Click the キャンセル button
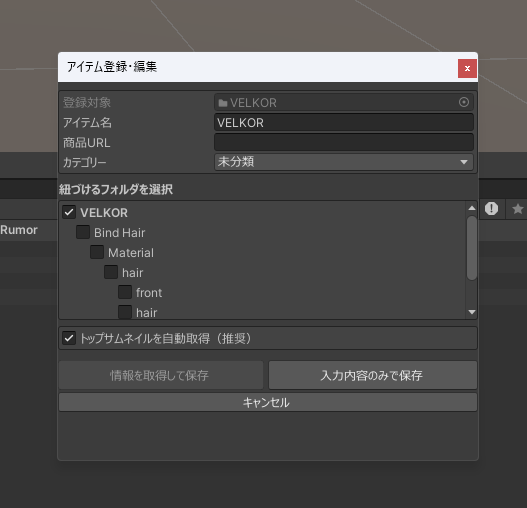The image size is (527, 508). [x=268, y=402]
